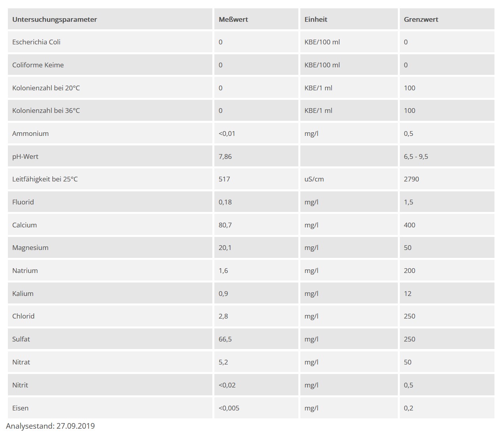The height and width of the screenshot is (435, 504).
Task: Click the Natrium limit value 200
Action: pyautogui.click(x=410, y=271)
